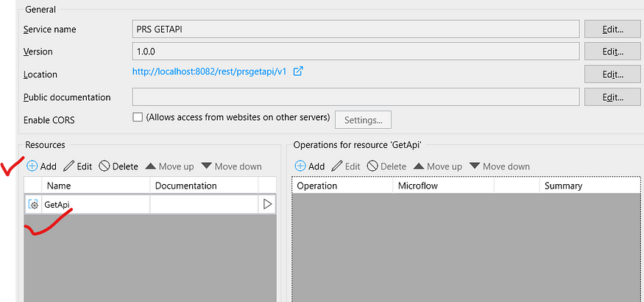Open the localhost prsgetapi URL link
This screenshot has height=302, width=644.
point(210,72)
